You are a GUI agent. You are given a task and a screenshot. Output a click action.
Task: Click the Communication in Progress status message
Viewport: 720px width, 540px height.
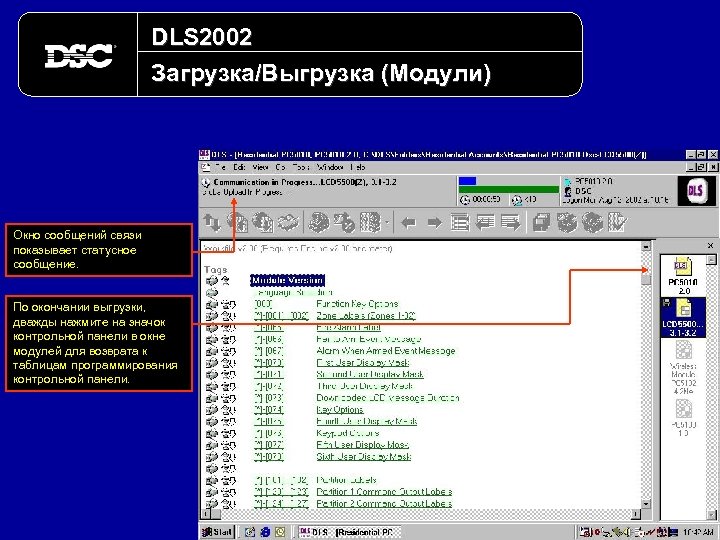click(305, 182)
